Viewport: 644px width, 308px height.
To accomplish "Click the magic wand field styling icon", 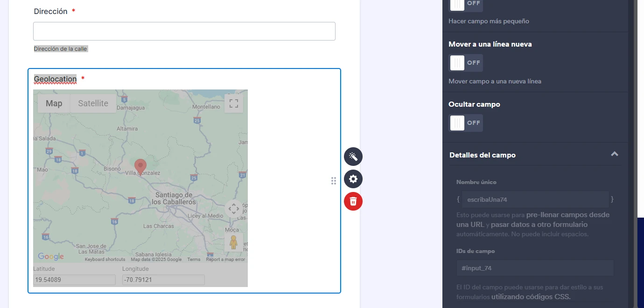I will click(x=353, y=157).
